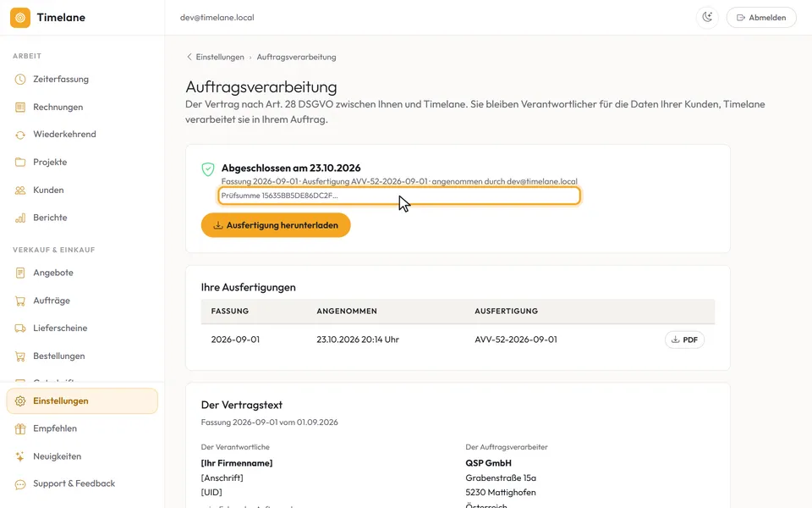This screenshot has width=812, height=508.
Task: Click the Lieferscheine truck icon
Action: (x=20, y=329)
